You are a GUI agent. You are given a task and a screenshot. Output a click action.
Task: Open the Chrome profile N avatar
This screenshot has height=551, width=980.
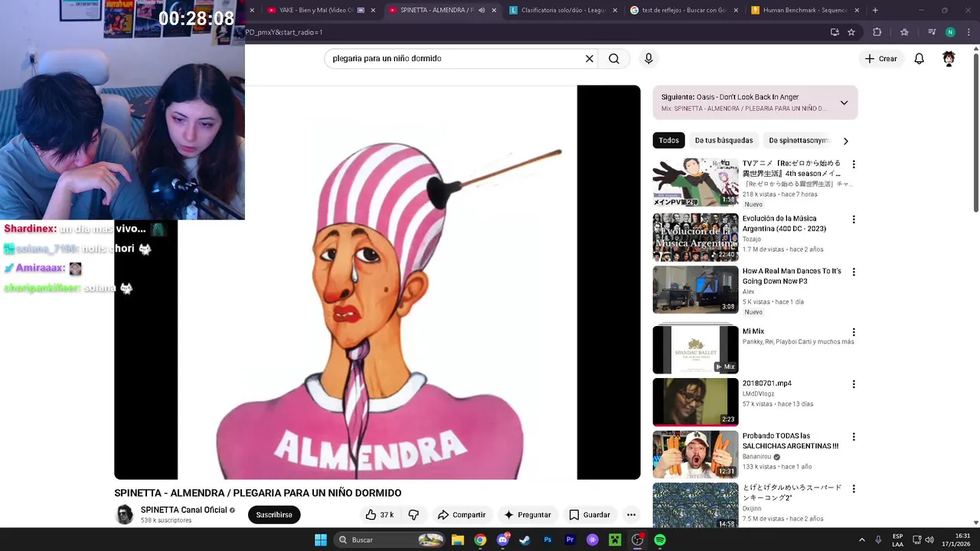click(x=950, y=32)
